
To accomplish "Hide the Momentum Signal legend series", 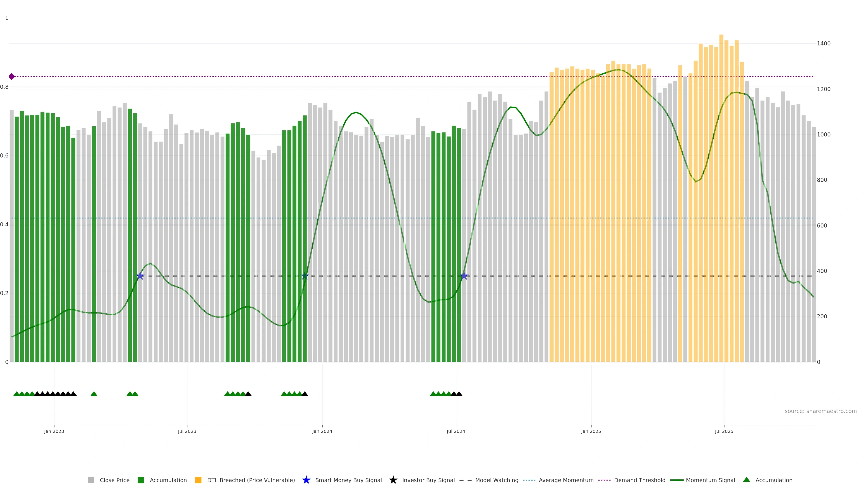I will (x=710, y=480).
